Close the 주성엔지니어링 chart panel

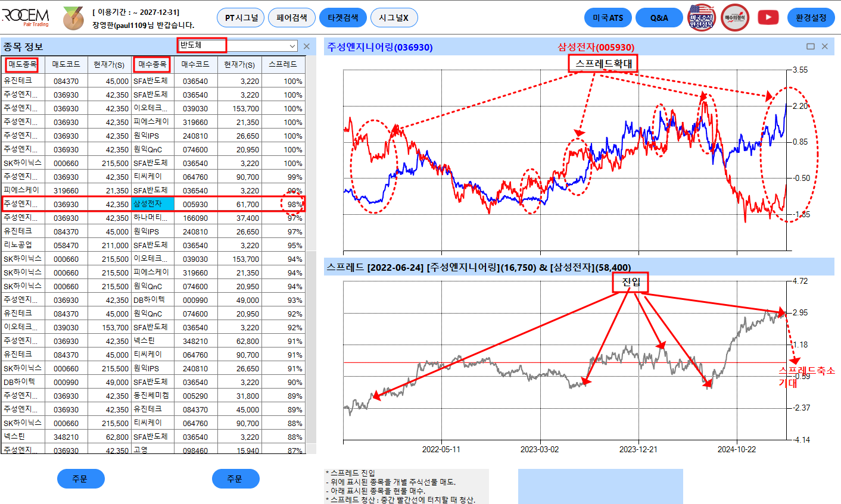[825, 46]
